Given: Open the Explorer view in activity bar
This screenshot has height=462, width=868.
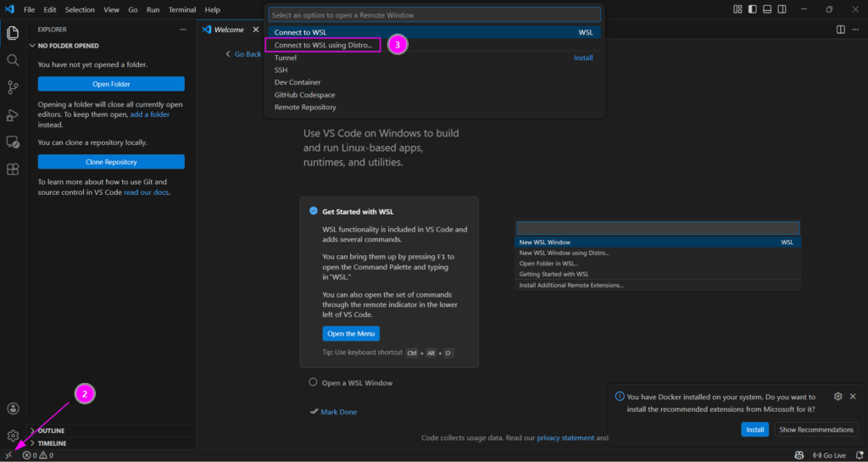Looking at the screenshot, I should (x=13, y=33).
